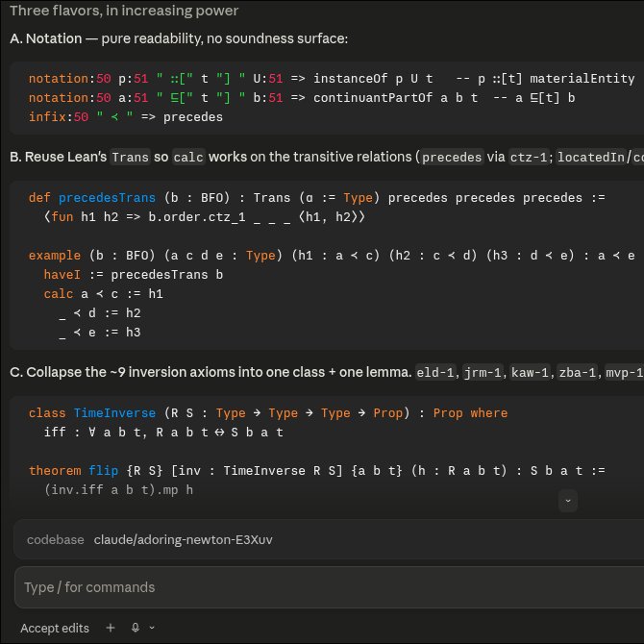Click the "class TimeInverse" code line

coord(268,413)
